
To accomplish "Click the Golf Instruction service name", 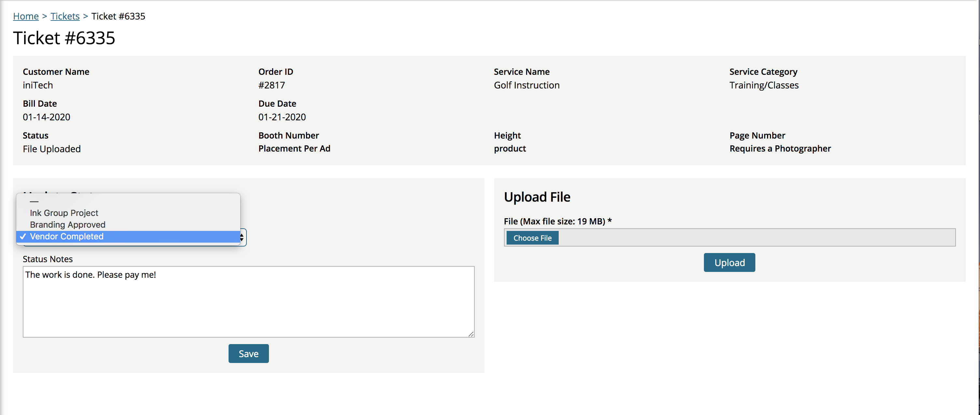I will coord(526,85).
